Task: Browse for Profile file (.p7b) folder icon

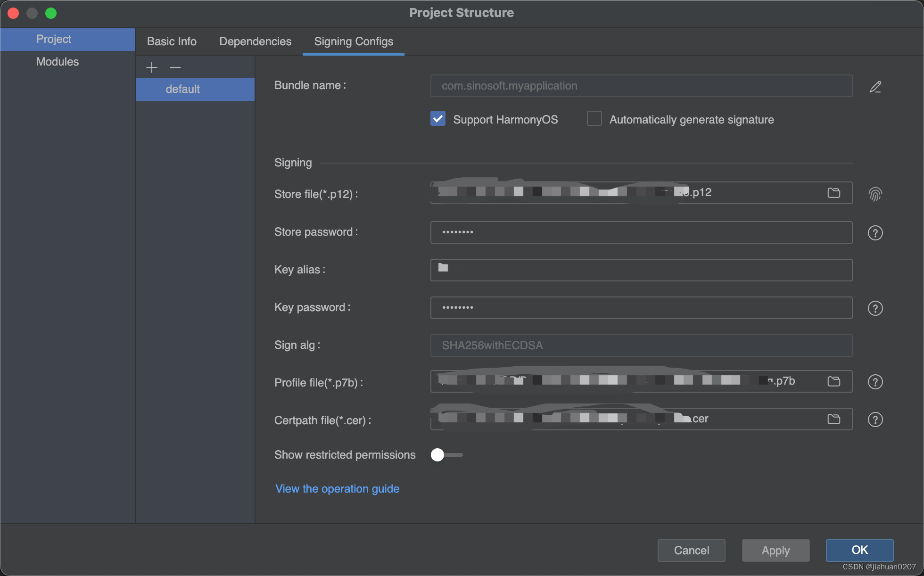Action: tap(834, 381)
